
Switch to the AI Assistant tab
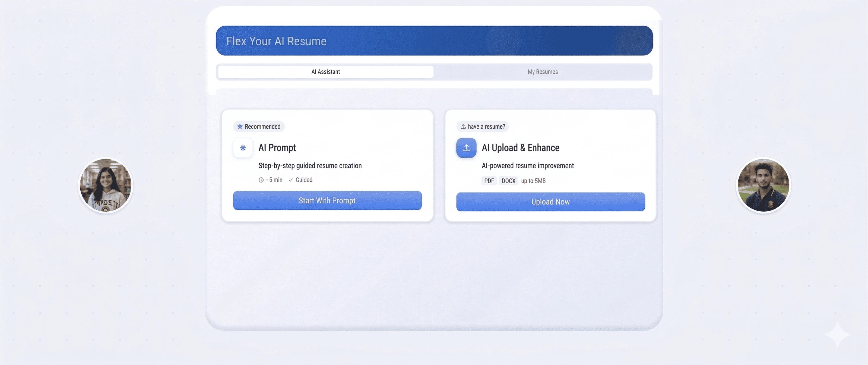[x=325, y=72]
